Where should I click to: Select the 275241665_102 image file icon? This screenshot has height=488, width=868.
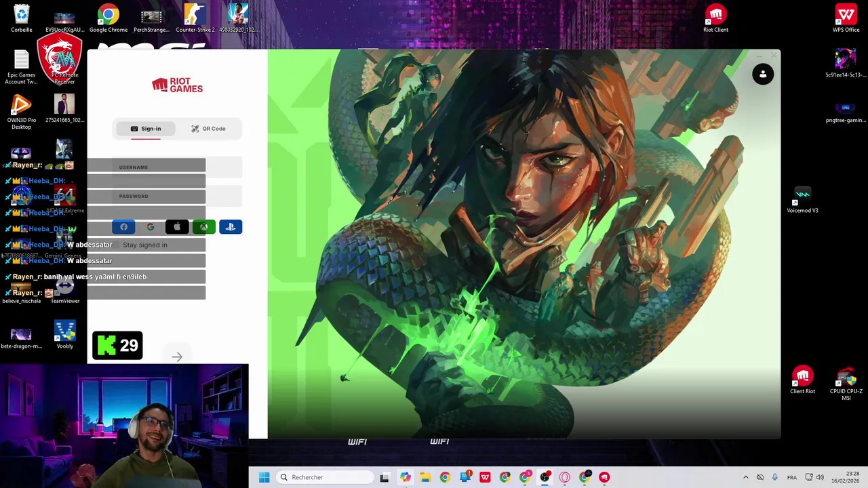64,109
